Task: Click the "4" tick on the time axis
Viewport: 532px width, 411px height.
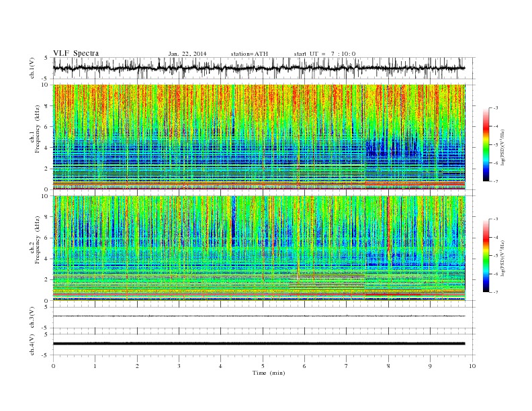Action: (220, 366)
